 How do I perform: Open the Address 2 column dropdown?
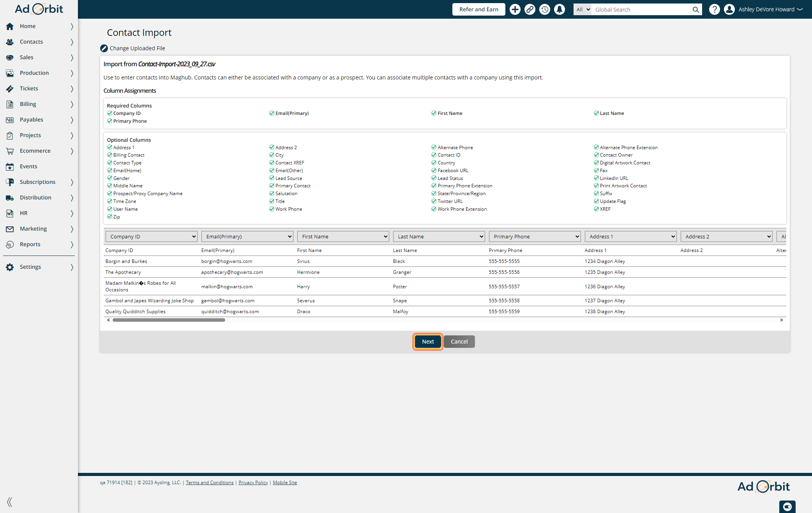tap(726, 236)
